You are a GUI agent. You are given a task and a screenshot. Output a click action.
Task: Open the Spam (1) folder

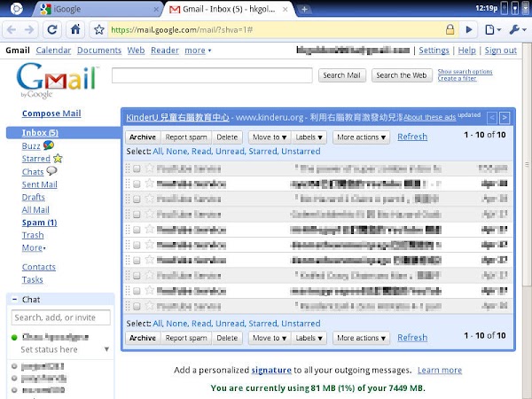click(39, 223)
